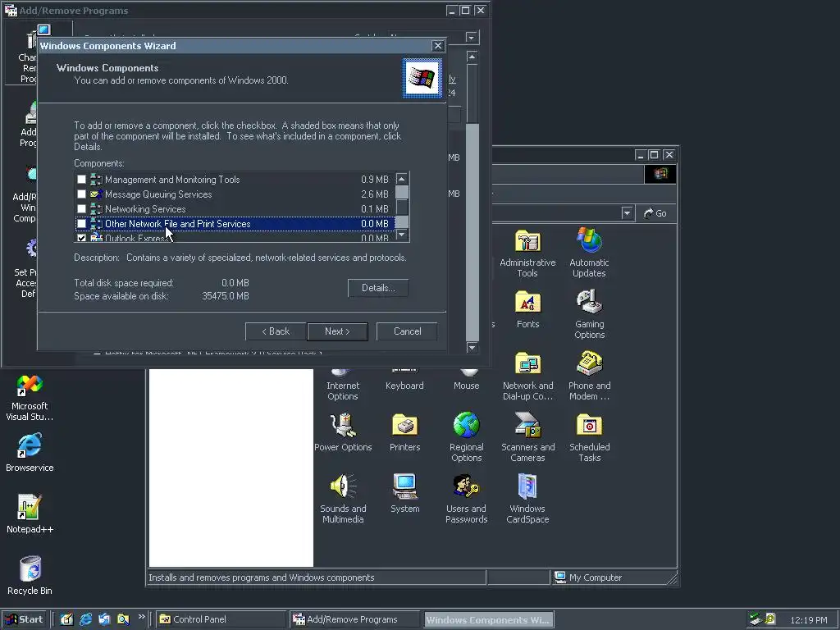Open Power Options applet
The height and width of the screenshot is (630, 840).
tap(343, 432)
